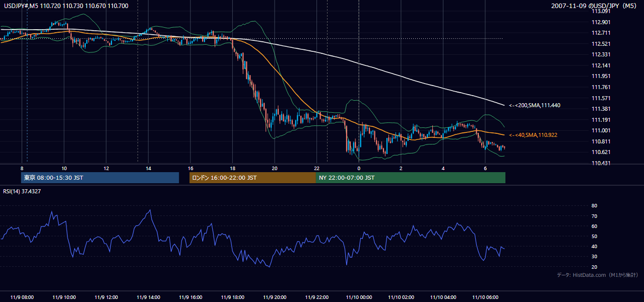Click hour label 2 under price chart
The width and height of the screenshot is (644, 302).
coord(401,168)
